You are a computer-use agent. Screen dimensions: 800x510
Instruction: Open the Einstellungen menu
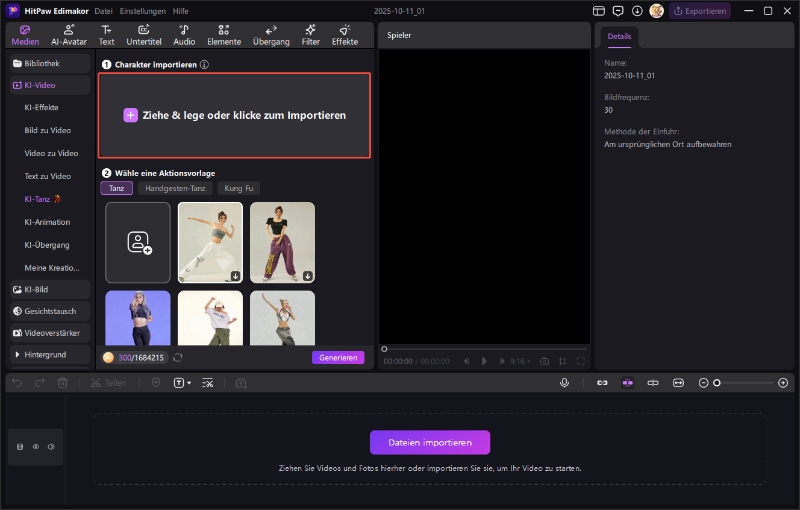point(143,10)
